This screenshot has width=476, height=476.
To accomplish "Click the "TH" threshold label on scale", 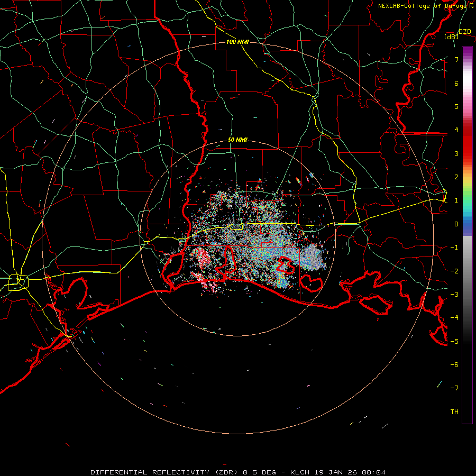I will (454, 412).
